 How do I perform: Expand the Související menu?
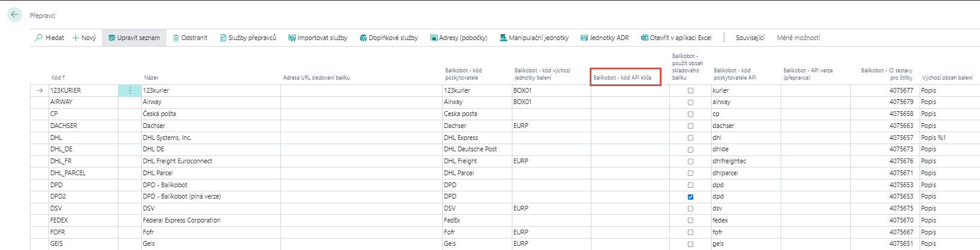click(750, 38)
